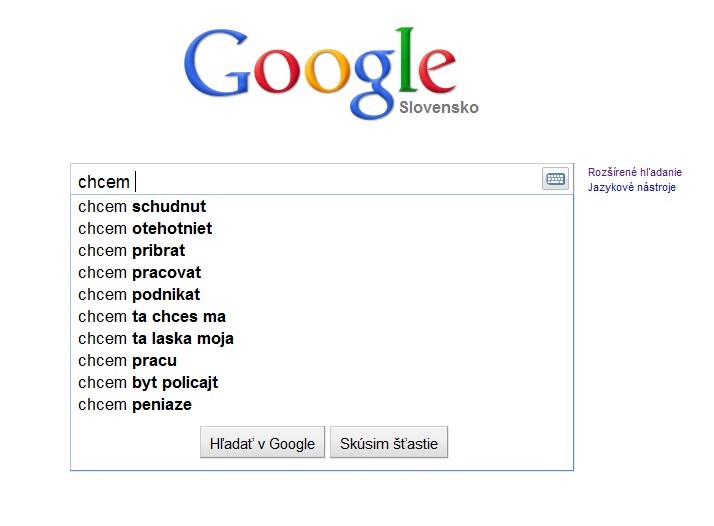Click the "Slovensko" text under the logo

coord(439,107)
